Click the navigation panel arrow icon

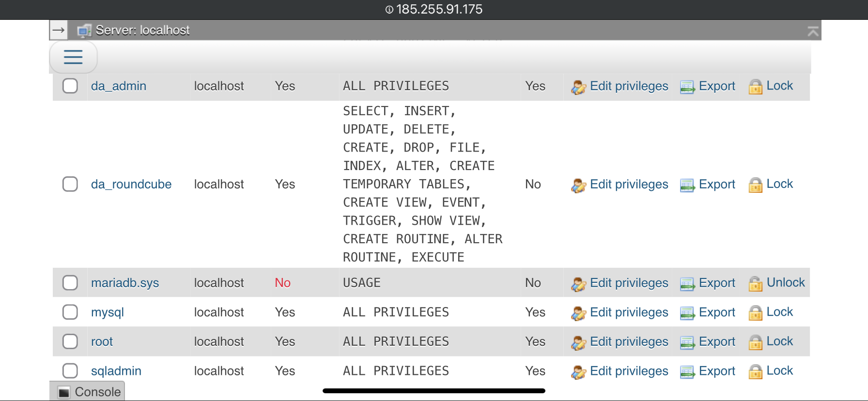click(x=59, y=30)
